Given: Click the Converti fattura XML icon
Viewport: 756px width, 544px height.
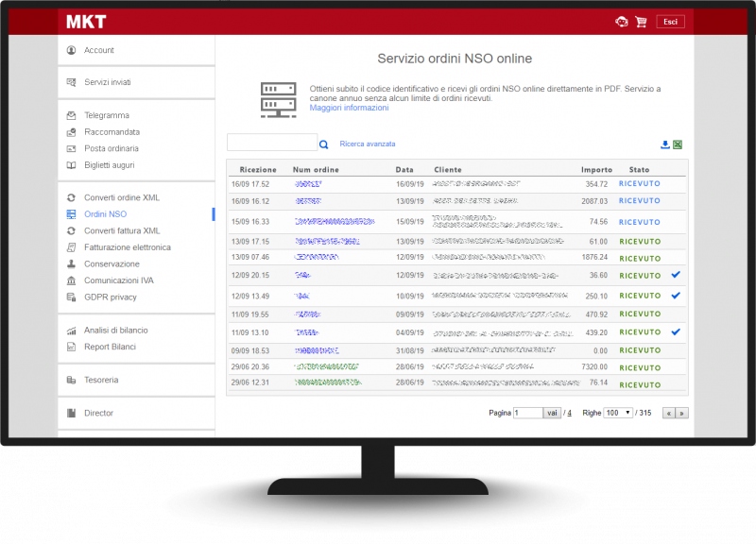Looking at the screenshot, I should [x=72, y=230].
